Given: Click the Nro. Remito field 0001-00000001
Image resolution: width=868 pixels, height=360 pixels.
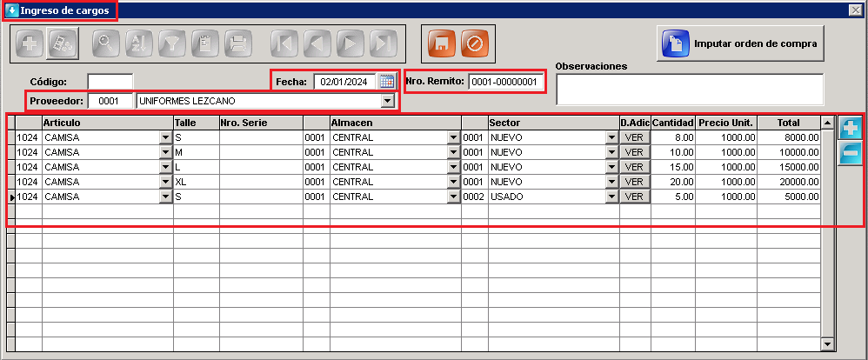Looking at the screenshot, I should pyautogui.click(x=506, y=82).
